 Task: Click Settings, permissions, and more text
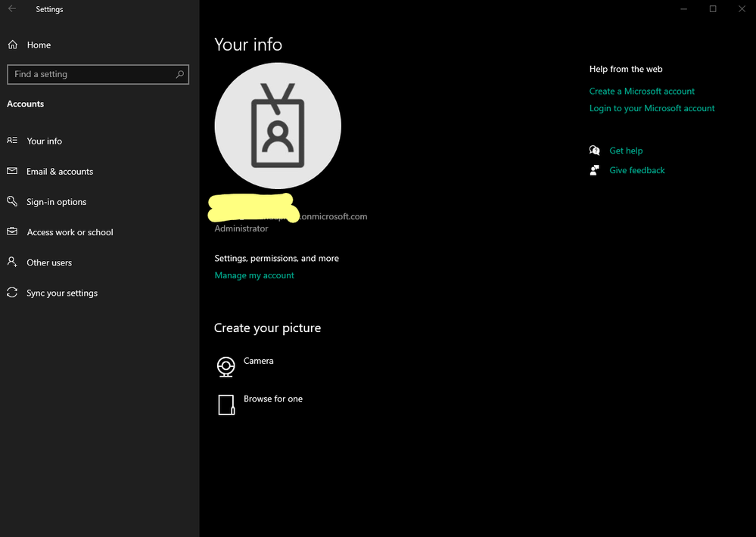pos(277,259)
